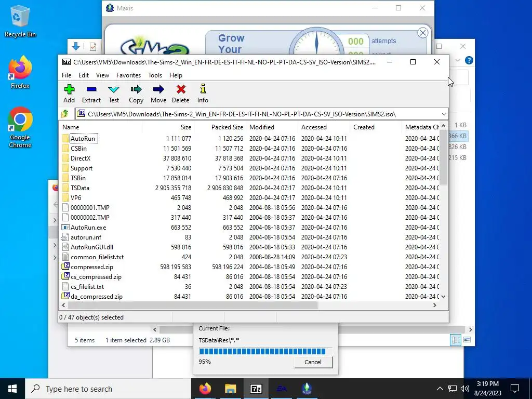The width and height of the screenshot is (532, 399).
Task: Click the extraction progress bar
Action: coord(265,351)
